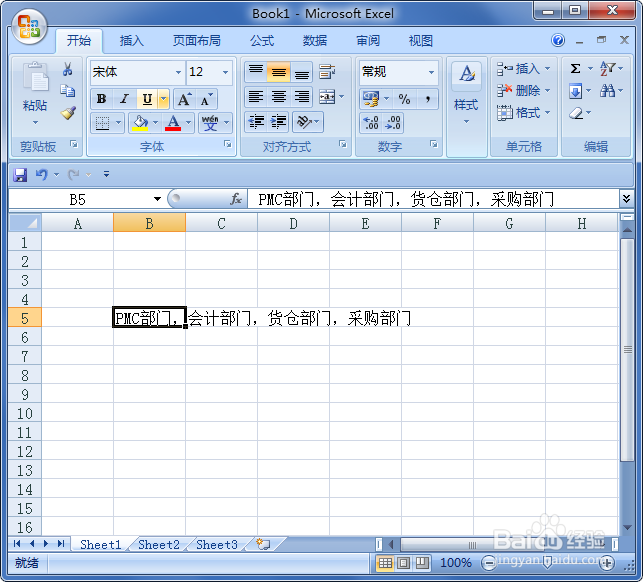Increase indent in alignment group
Screen dimensions: 643x582
tap(278, 122)
